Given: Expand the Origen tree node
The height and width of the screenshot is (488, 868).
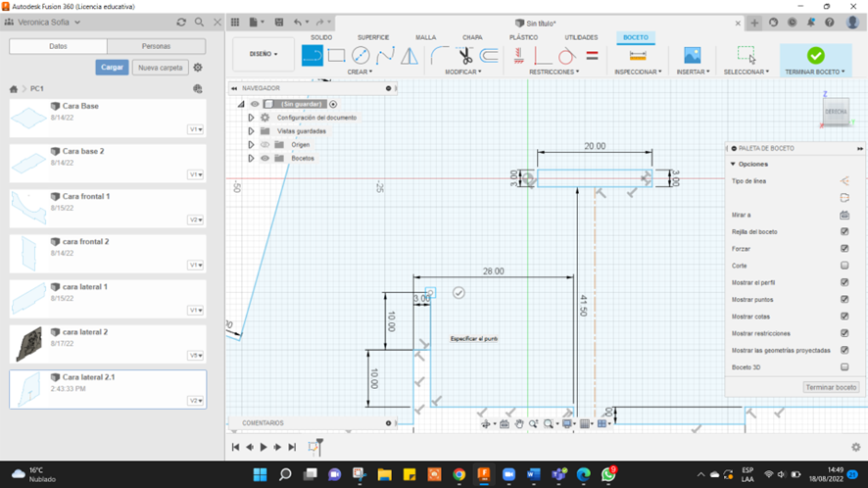Looking at the screenshot, I should (x=251, y=145).
